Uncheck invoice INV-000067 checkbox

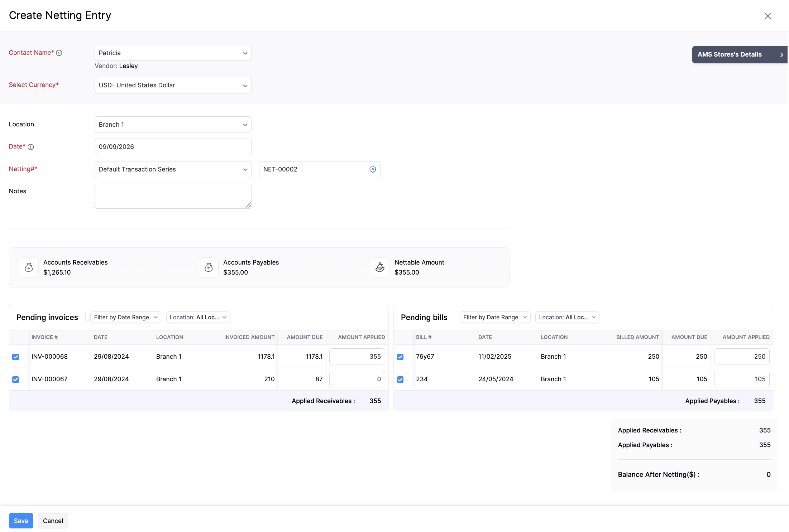(x=16, y=379)
